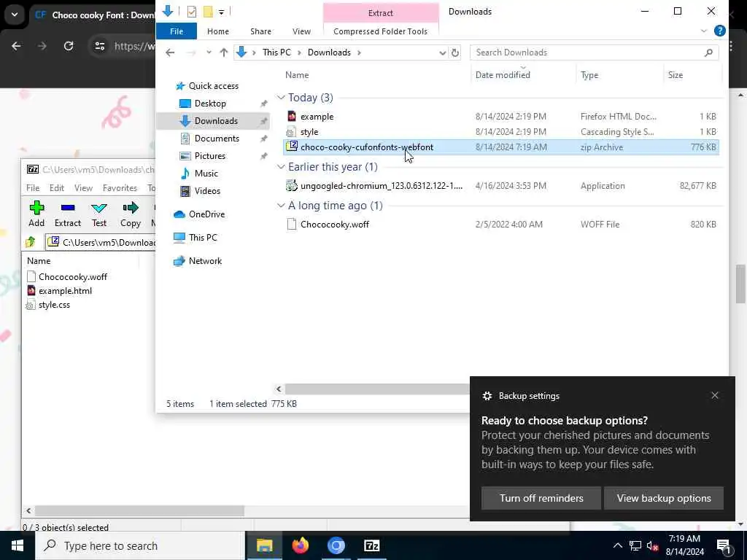Expand the ribbon chevron
Image resolution: width=747 pixels, height=560 pixels.
tap(704, 31)
